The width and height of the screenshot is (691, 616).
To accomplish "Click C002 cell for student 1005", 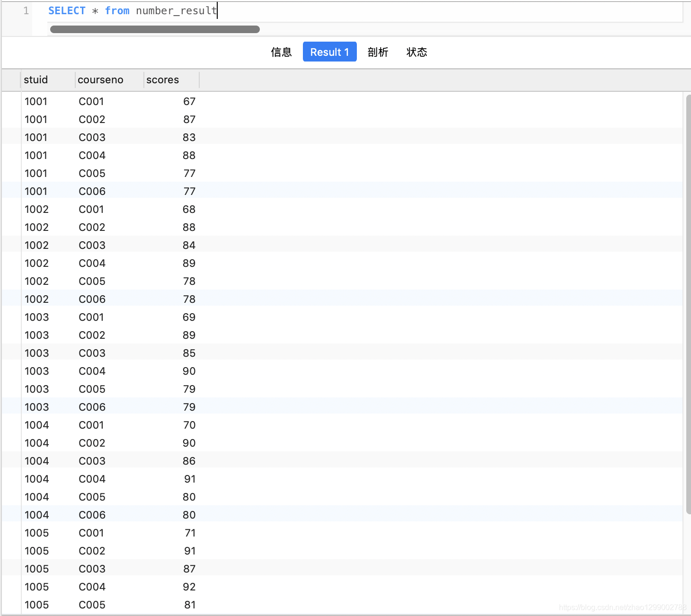I will point(92,551).
